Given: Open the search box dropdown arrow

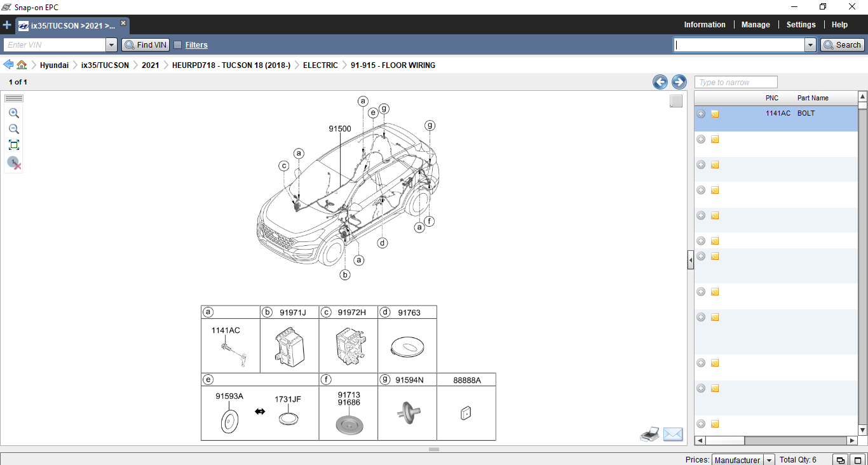Looking at the screenshot, I should pos(810,44).
